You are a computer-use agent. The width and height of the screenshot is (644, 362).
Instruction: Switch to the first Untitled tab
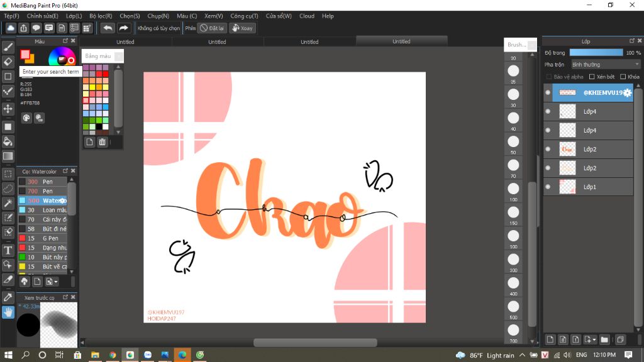coord(125,41)
